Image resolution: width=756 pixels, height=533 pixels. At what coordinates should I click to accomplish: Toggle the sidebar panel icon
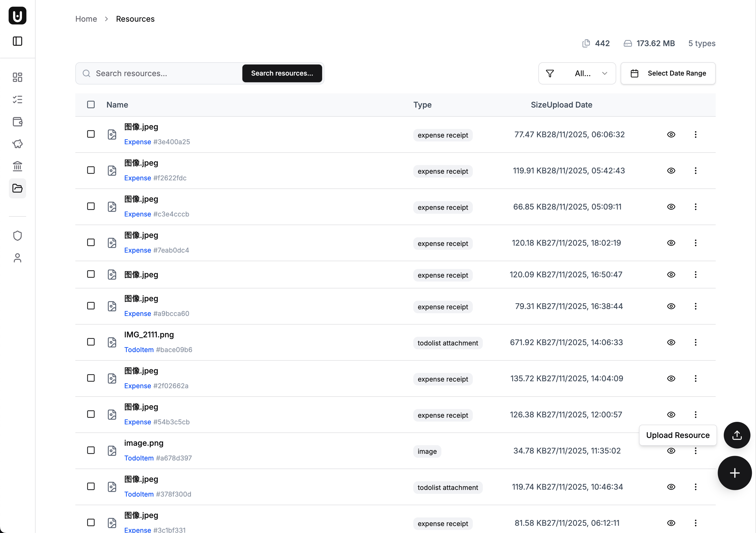coord(18,41)
